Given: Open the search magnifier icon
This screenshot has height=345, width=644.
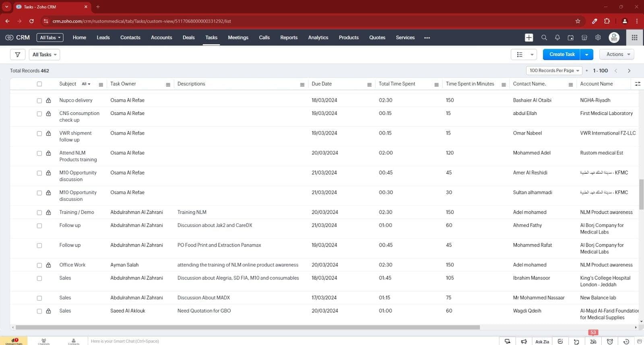Looking at the screenshot, I should click(544, 37).
